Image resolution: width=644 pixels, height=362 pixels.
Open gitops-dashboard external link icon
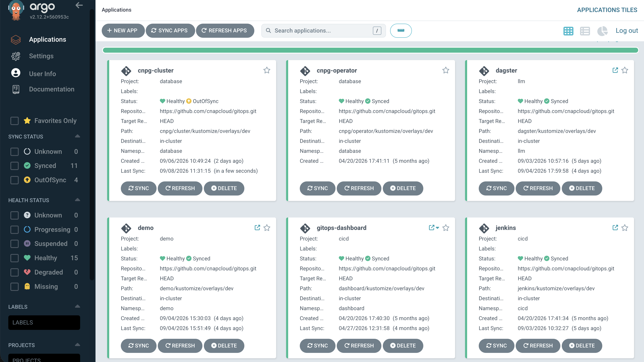(x=431, y=227)
